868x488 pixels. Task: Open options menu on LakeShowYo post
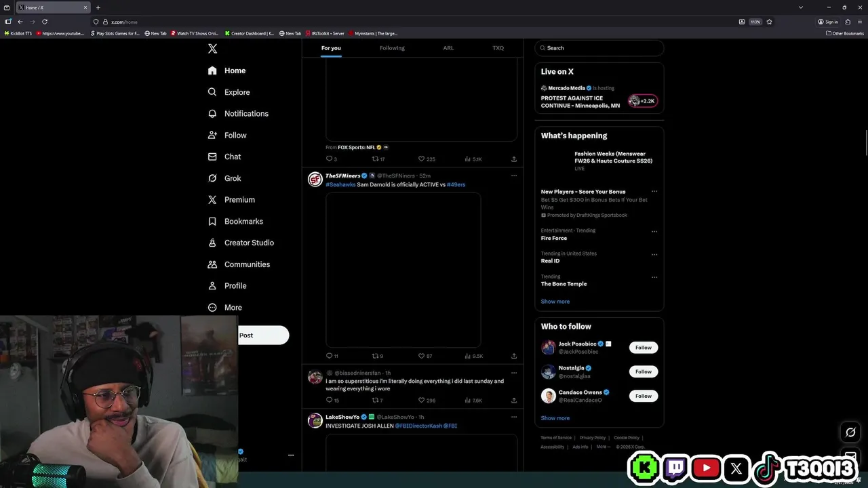(x=513, y=417)
